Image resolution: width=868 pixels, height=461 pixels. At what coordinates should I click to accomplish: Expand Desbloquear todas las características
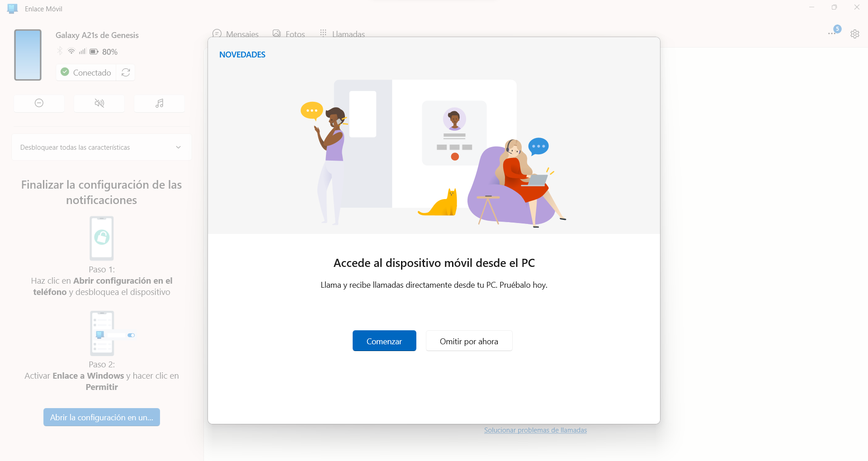(x=102, y=147)
